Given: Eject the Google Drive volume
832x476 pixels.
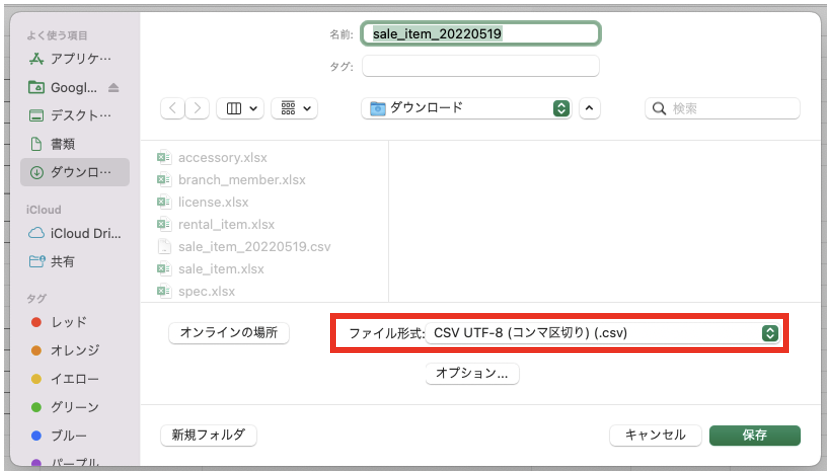Looking at the screenshot, I should (x=113, y=87).
